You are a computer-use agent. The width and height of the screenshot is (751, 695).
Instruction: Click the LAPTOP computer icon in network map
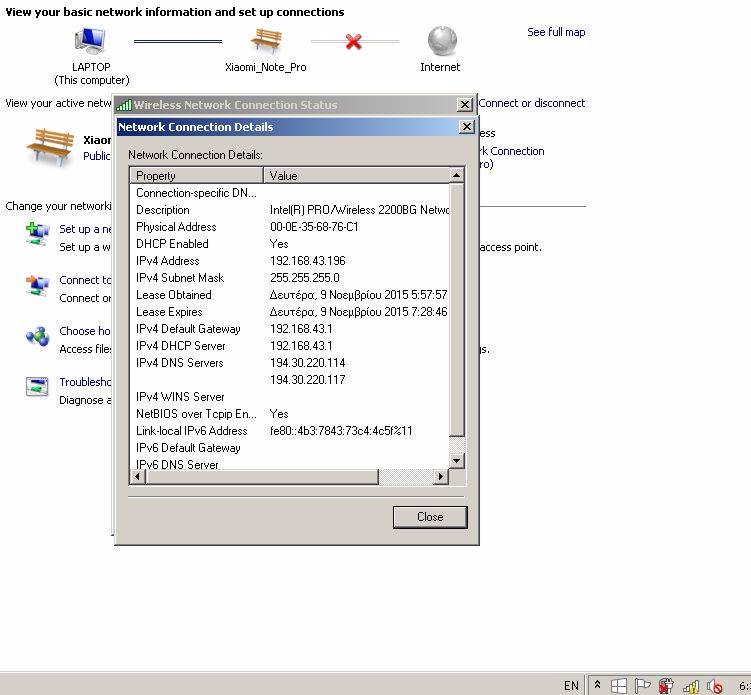pyautogui.click(x=91, y=41)
